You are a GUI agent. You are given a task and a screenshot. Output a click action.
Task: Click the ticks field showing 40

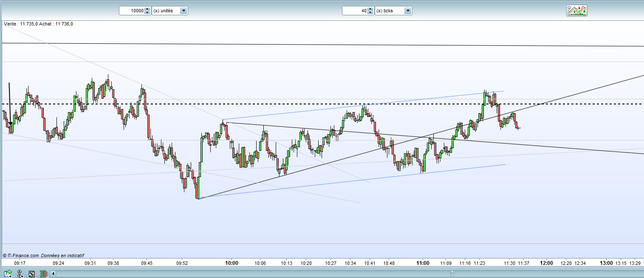355,11
